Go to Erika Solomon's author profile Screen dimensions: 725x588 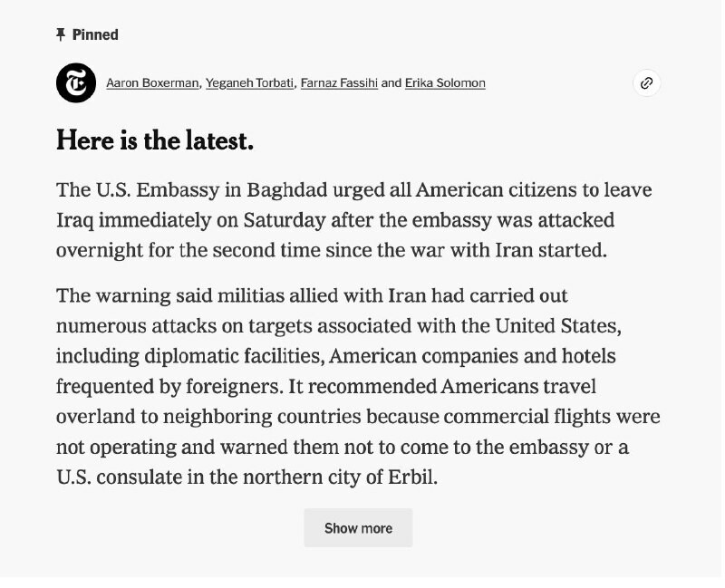pos(445,83)
